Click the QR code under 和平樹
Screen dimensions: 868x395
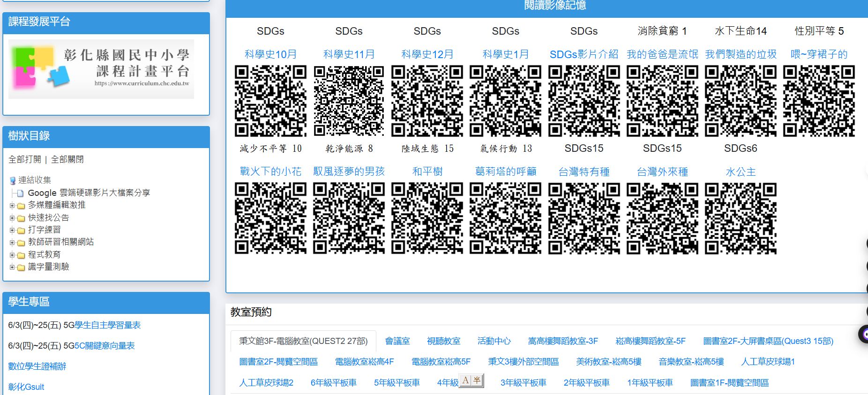tap(427, 218)
